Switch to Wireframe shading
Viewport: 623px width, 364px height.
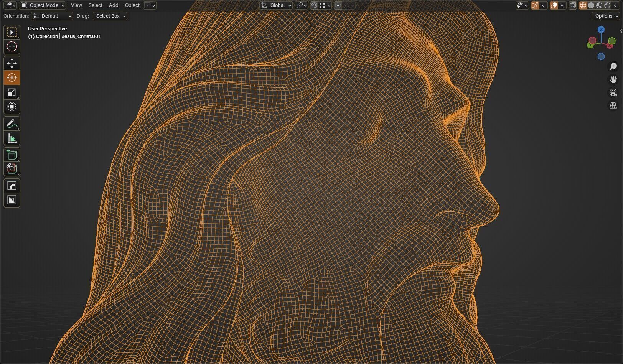point(583,5)
